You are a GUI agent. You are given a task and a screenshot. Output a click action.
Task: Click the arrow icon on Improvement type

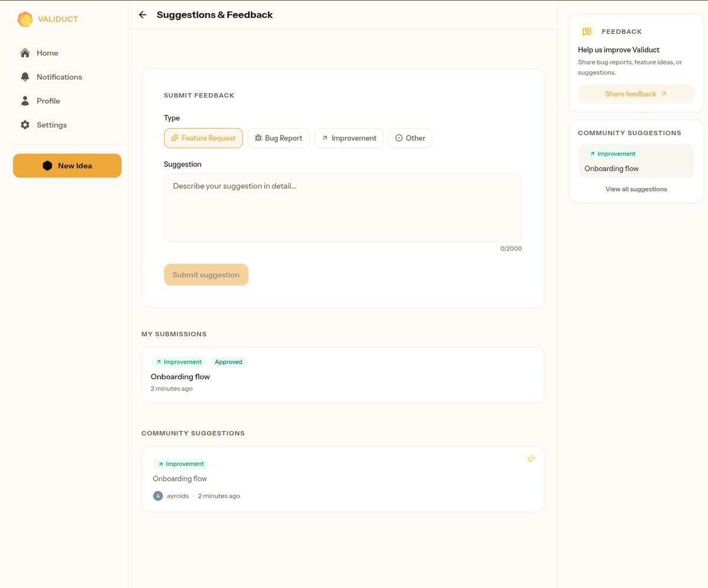(324, 138)
